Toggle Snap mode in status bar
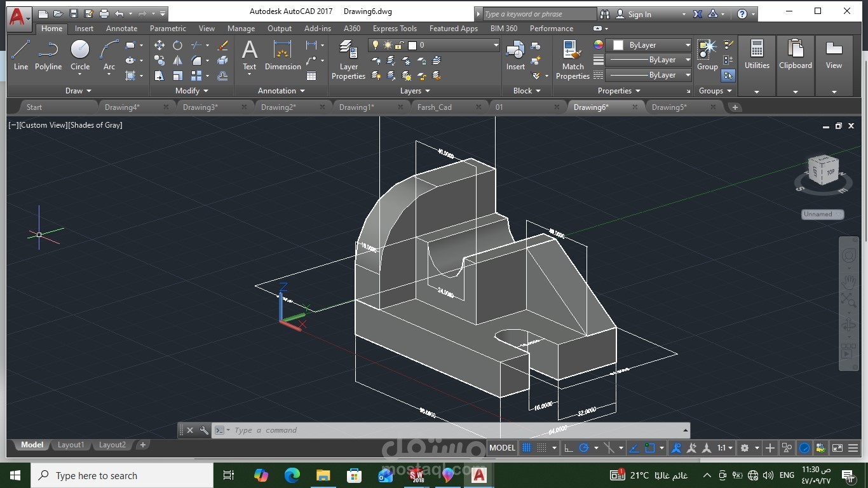 pyautogui.click(x=542, y=448)
